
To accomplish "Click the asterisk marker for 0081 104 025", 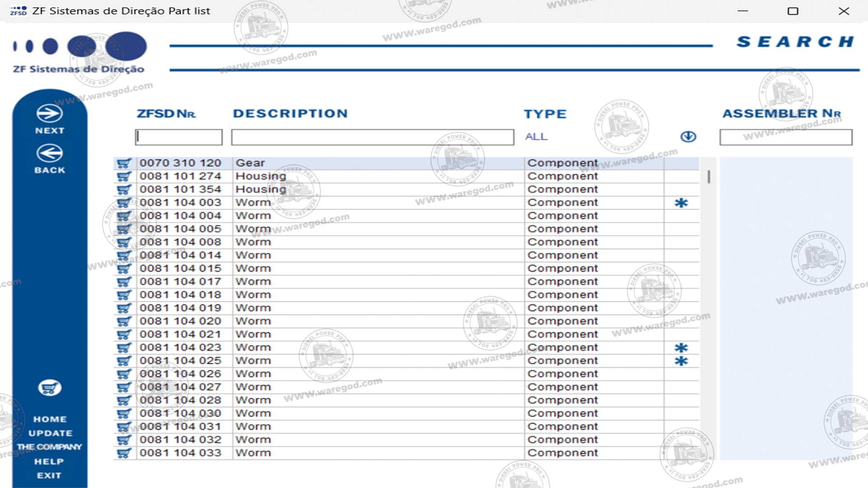I will pos(681,361).
